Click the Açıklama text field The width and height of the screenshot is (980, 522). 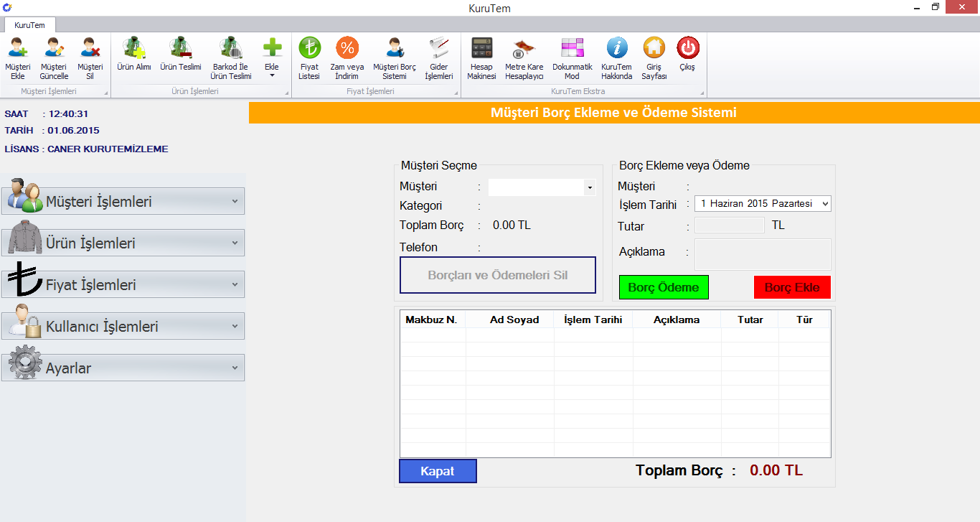(x=763, y=254)
